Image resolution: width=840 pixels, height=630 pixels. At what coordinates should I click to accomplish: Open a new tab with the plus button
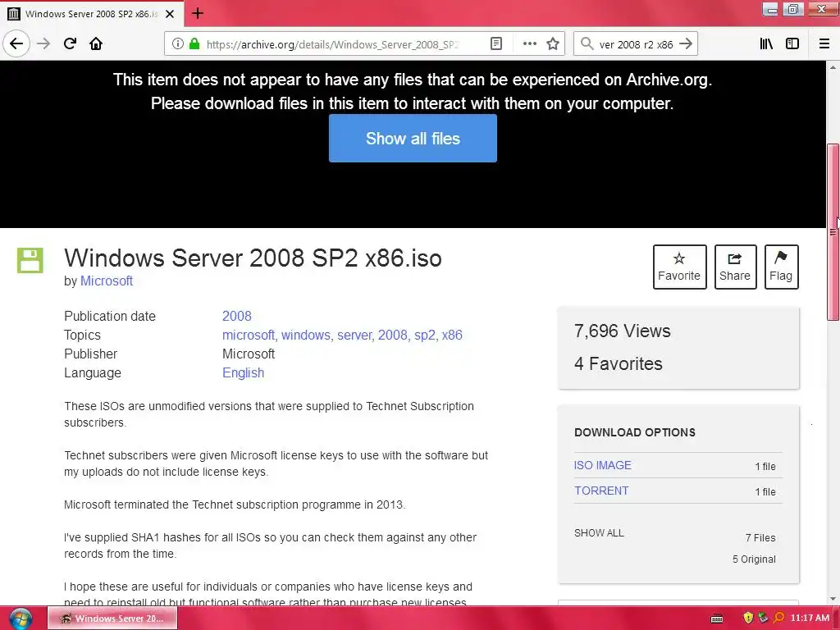pos(197,13)
